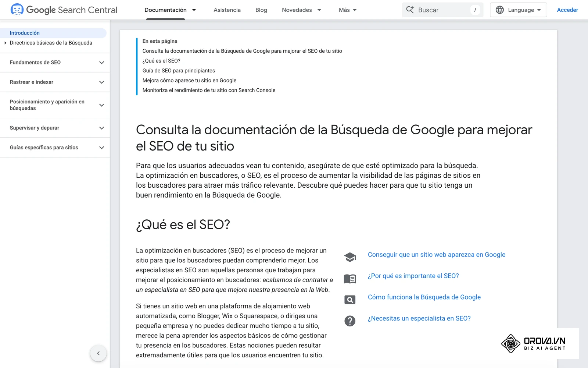Click the search sparkle icon in Buscar
Viewport: 588px width, 368px height.
click(410, 10)
